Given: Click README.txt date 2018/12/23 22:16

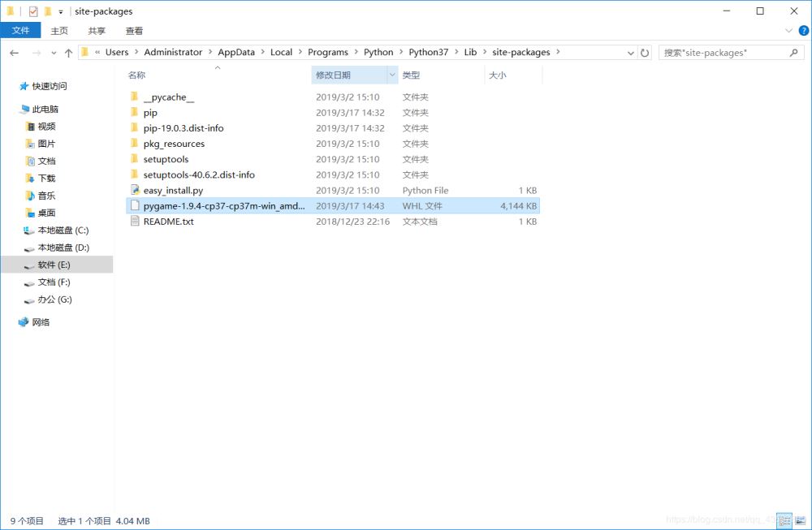Looking at the screenshot, I should (x=352, y=222).
